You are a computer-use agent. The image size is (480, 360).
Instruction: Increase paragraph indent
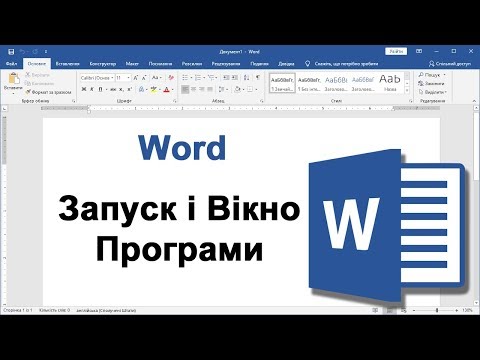235,78
